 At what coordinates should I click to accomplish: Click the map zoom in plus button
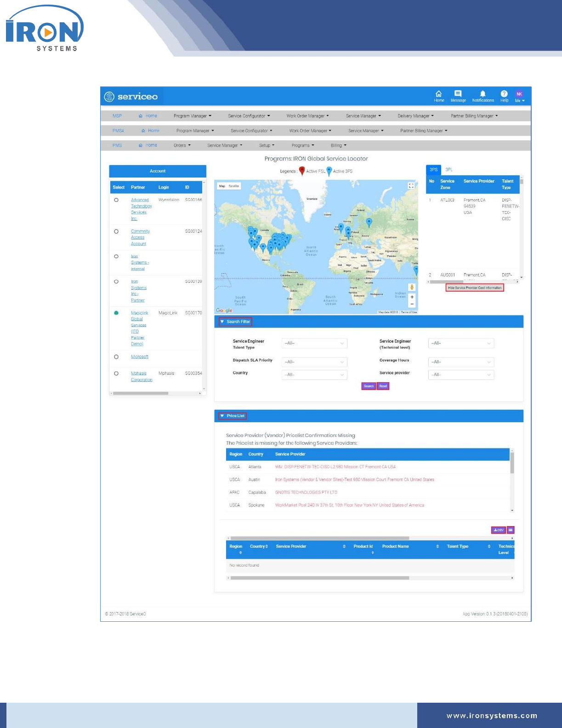[412, 297]
